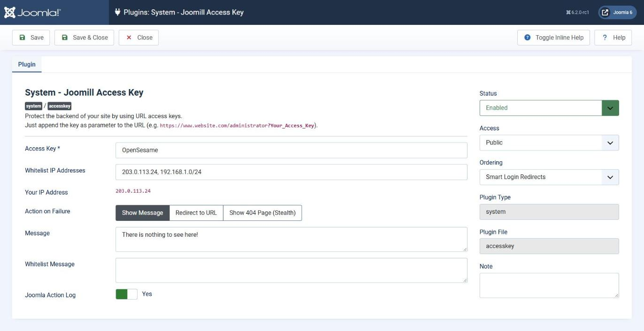Open the Ordering dropdown list
This screenshot has height=331, width=644.
pyautogui.click(x=549, y=177)
